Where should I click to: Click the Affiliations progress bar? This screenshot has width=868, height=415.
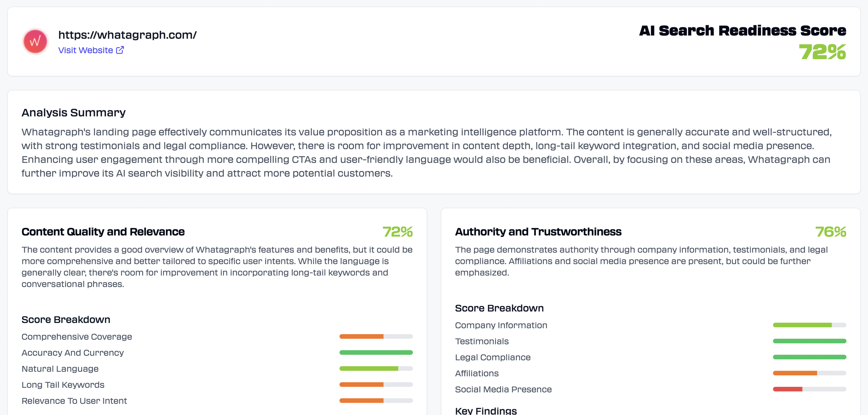click(809, 373)
